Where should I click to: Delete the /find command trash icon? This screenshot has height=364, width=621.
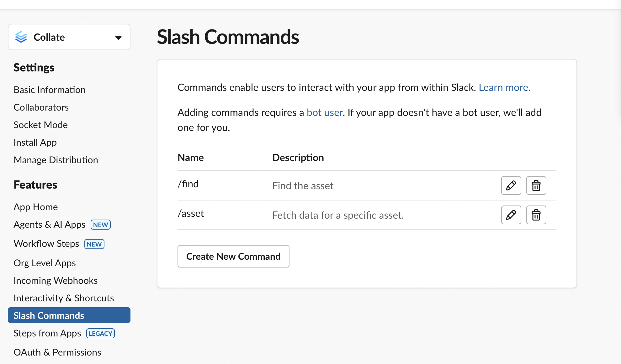[536, 185]
